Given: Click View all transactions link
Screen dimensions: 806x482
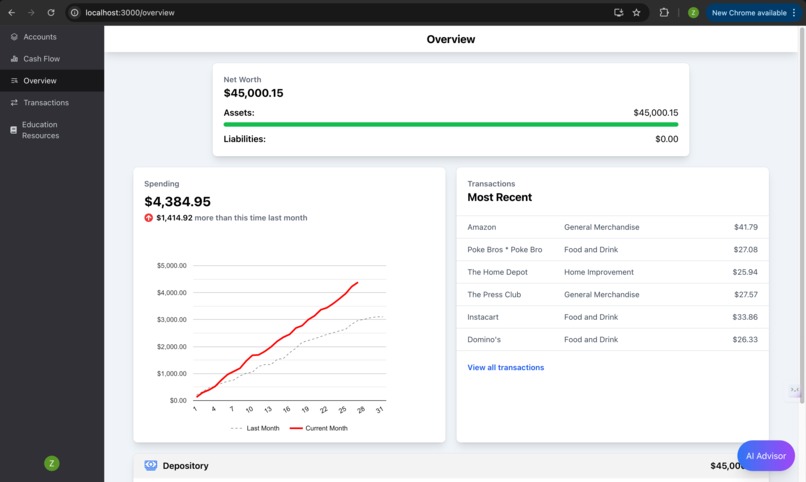Looking at the screenshot, I should tap(505, 367).
